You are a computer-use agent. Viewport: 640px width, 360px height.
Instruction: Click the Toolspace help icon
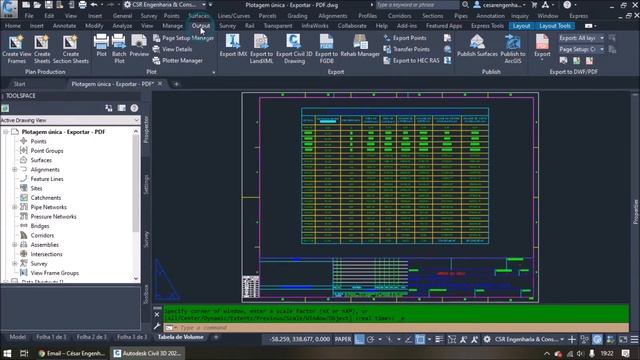(134, 108)
